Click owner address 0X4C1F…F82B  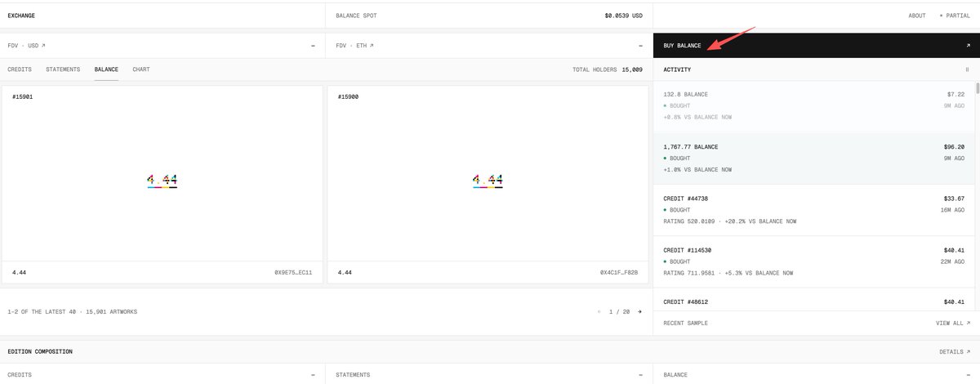619,272
